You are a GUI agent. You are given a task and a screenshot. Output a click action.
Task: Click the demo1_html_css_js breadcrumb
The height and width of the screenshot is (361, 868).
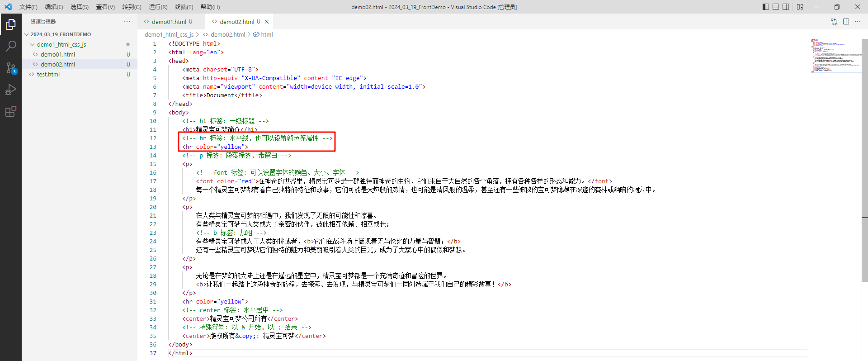[x=169, y=34]
